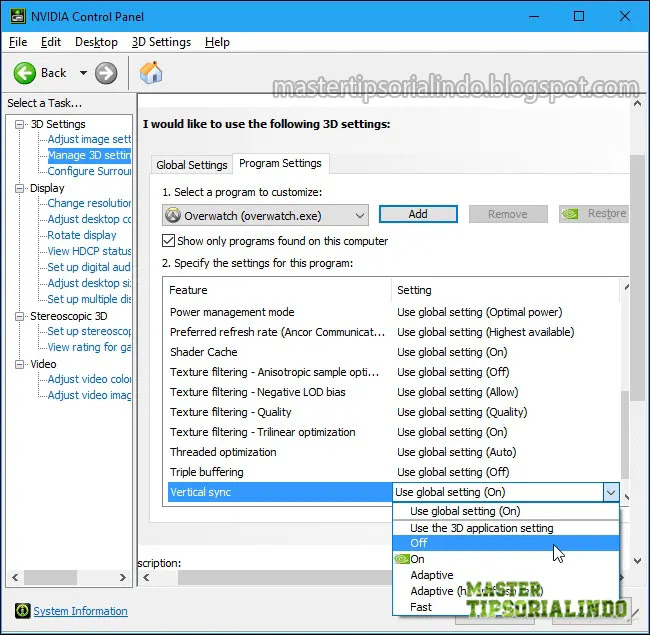Click the Add program button
This screenshot has height=635, width=650.
418,214
